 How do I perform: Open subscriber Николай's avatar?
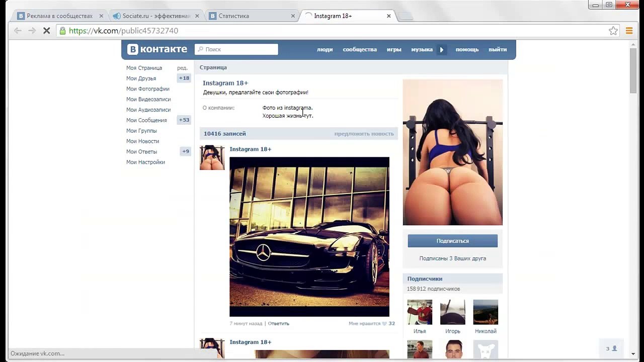(x=486, y=312)
